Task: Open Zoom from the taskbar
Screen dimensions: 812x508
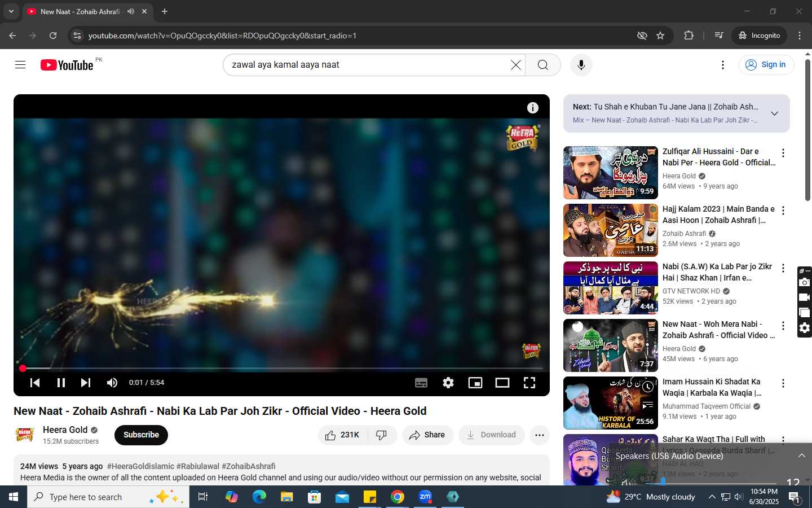Action: click(x=425, y=497)
